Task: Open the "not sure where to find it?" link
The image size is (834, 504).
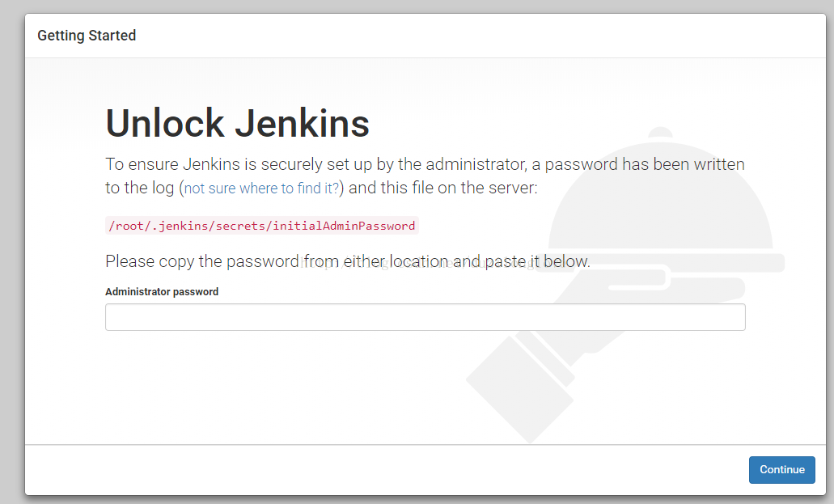Action: click(x=262, y=188)
